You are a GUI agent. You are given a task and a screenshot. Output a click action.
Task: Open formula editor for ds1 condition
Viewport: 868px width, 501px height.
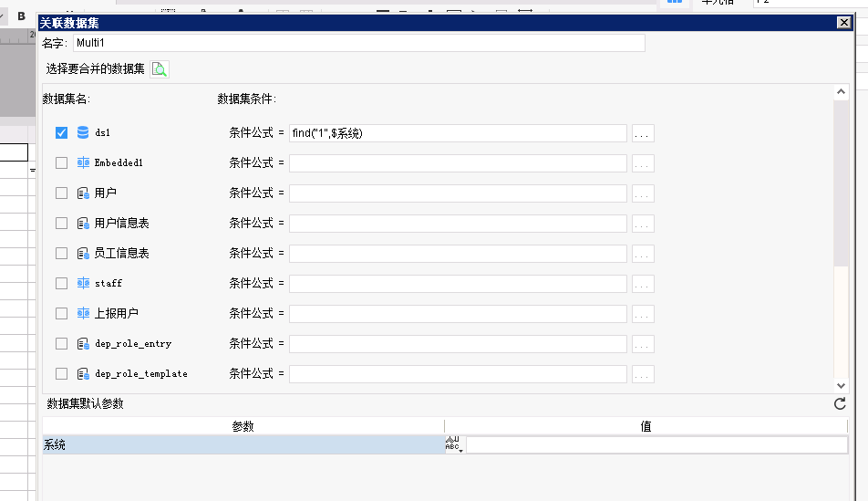[643, 134]
